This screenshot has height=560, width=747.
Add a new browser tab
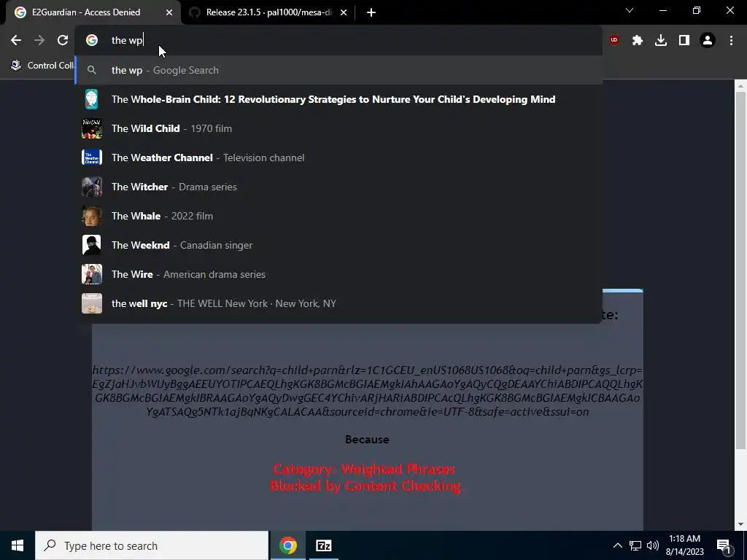(x=371, y=12)
